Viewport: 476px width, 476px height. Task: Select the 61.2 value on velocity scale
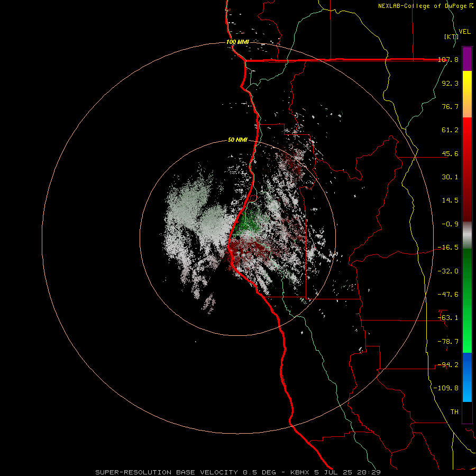[450, 130]
